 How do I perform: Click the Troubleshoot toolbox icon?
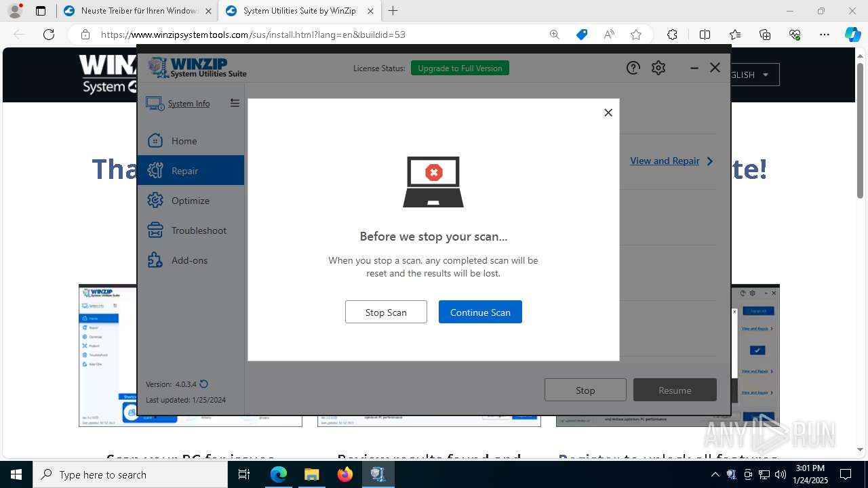coord(155,230)
